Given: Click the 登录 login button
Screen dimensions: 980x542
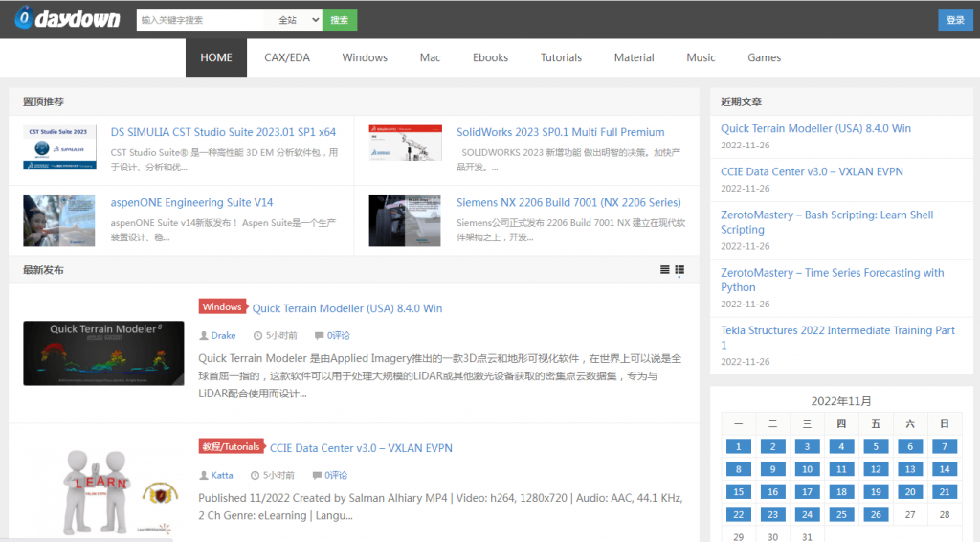Looking at the screenshot, I should (955, 20).
